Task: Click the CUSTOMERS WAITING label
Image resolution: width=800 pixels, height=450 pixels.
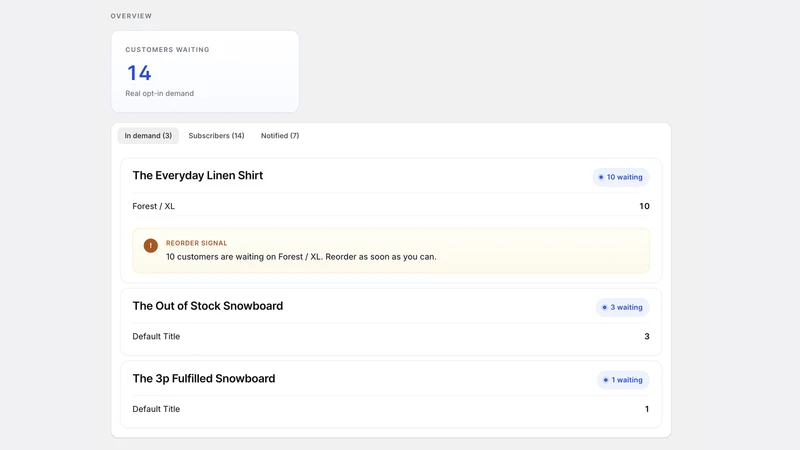Action: click(x=167, y=49)
